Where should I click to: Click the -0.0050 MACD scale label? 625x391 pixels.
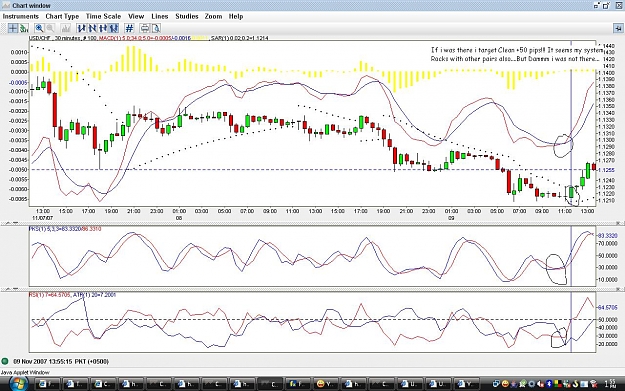[18, 170]
